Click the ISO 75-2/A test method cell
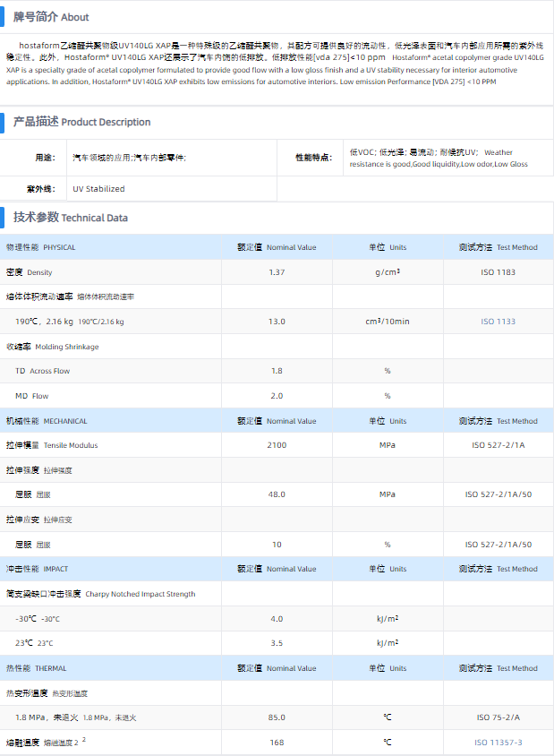The width and height of the screenshot is (554, 756). 499,717
